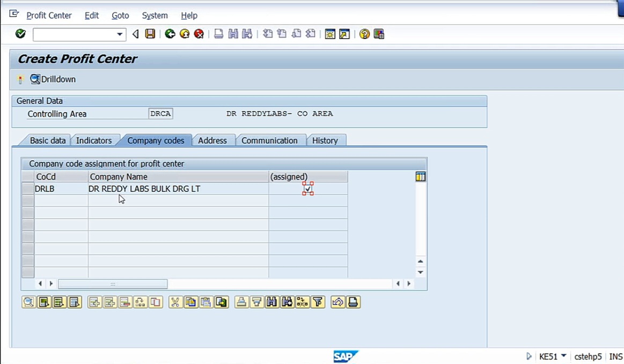
Task: Create a new session with the star window icon
Action: [330, 34]
